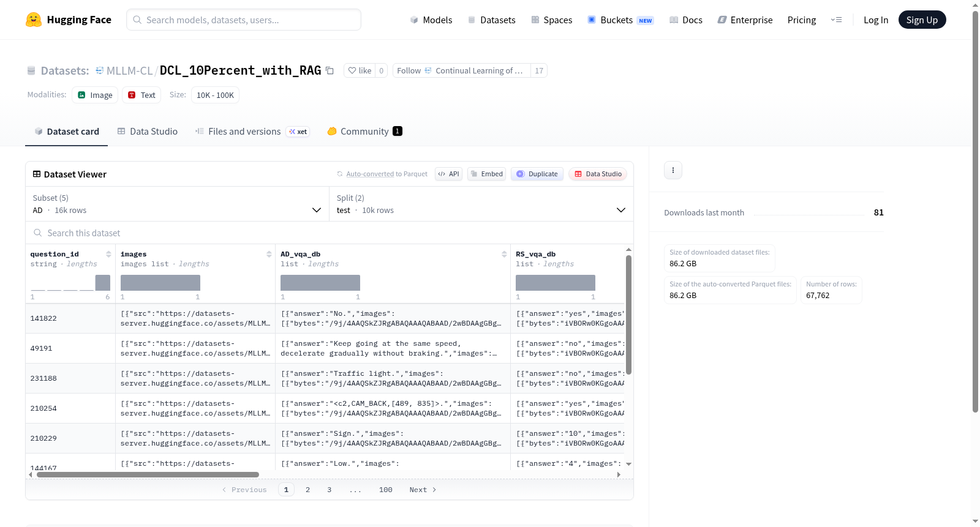The height and width of the screenshot is (527, 980).
Task: Go to page 2 of the dataset
Action: [x=307, y=490]
